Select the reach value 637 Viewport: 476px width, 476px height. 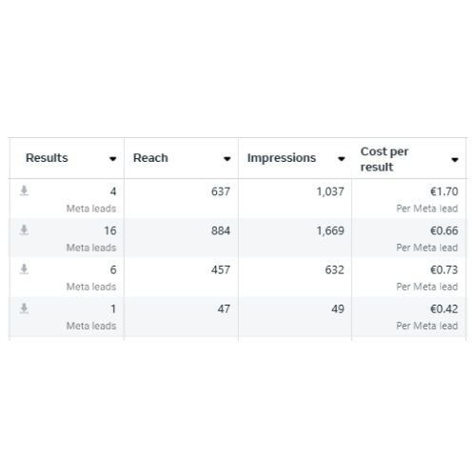pos(221,191)
